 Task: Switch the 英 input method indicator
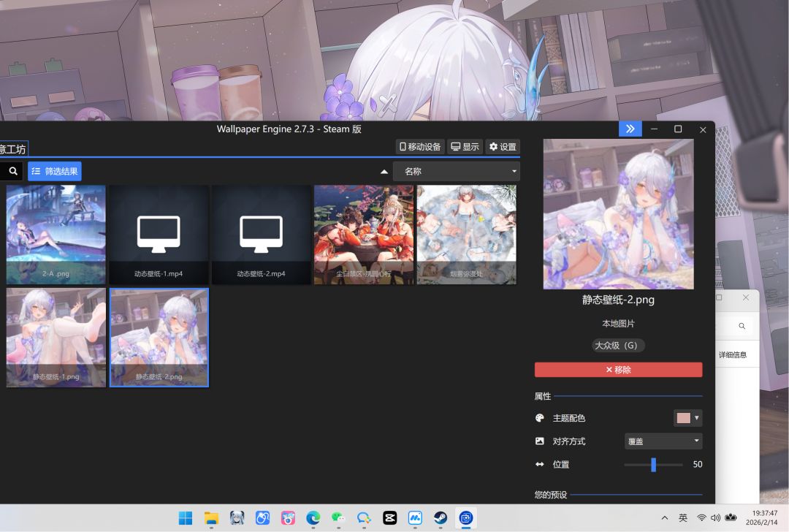tap(683, 518)
